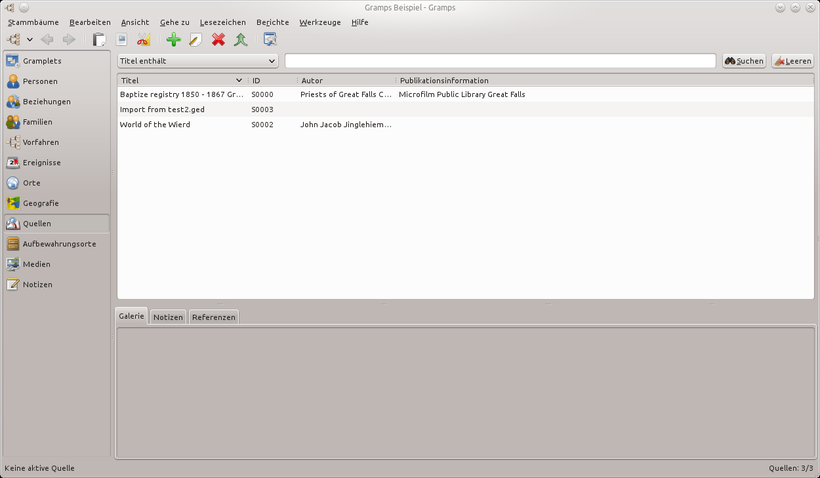The width and height of the screenshot is (820, 478).
Task: Switch to the Referenzen tab
Action: [213, 317]
